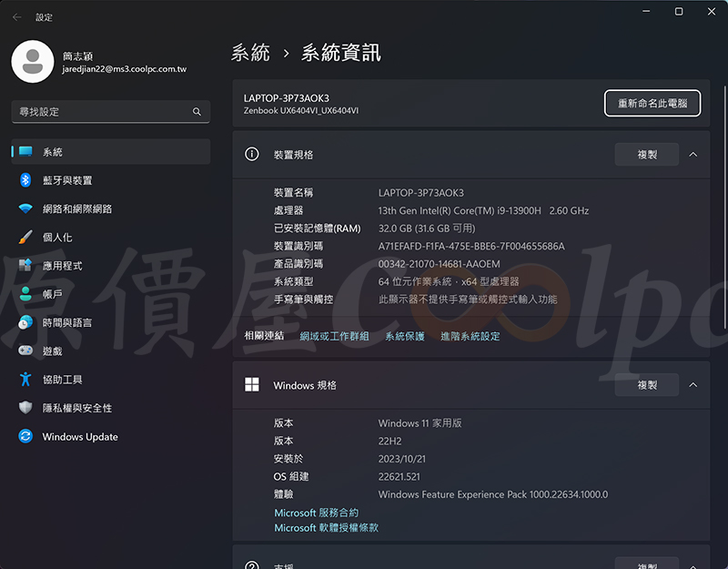Viewport: 728px width, 569px height.
Task: Open the 進階系統設定 link
Action: click(x=470, y=336)
